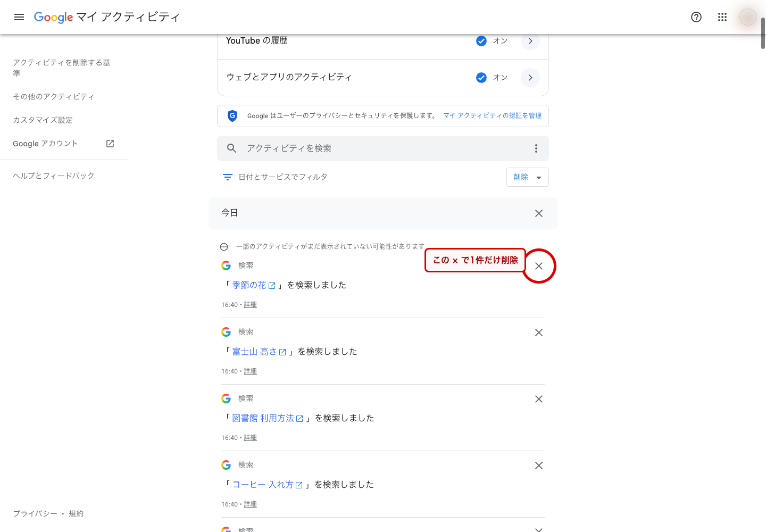The height and width of the screenshot is (532, 766).
Task: Open the コーヒー 入れ方 search link
Action: click(263, 485)
